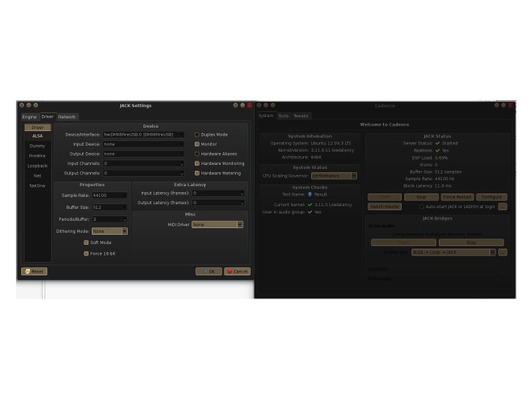Stop the ALSA Audio bridge

(x=471, y=243)
